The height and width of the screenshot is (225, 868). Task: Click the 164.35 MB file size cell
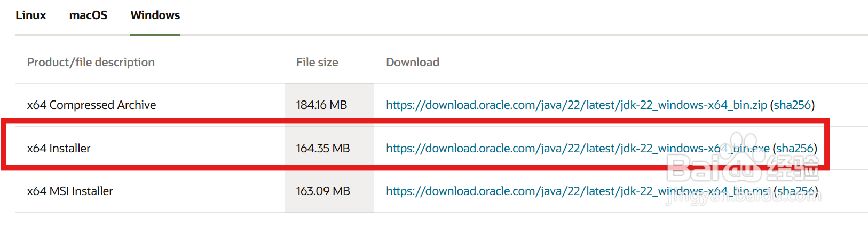click(323, 149)
